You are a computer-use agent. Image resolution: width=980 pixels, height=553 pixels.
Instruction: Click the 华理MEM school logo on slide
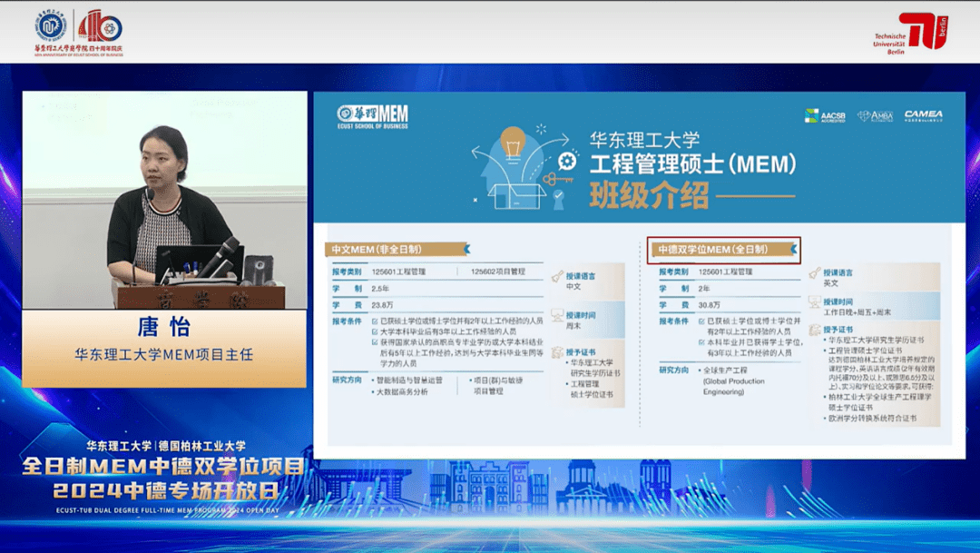coord(373,114)
